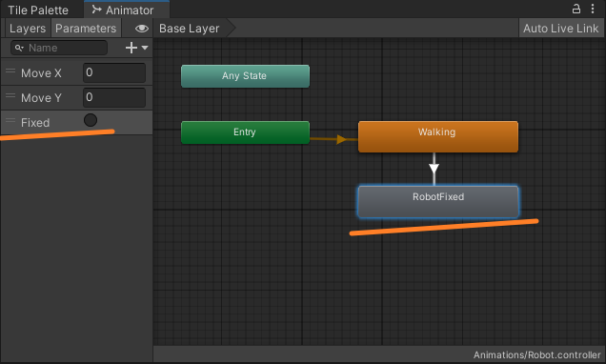The image size is (606, 364).
Task: Open the Layers tab
Action: pyautogui.click(x=28, y=29)
